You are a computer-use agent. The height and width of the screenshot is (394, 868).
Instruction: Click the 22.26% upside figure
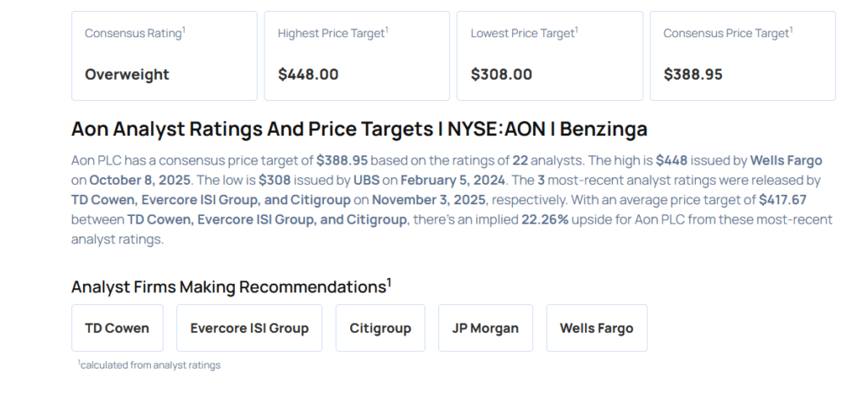pos(550,219)
